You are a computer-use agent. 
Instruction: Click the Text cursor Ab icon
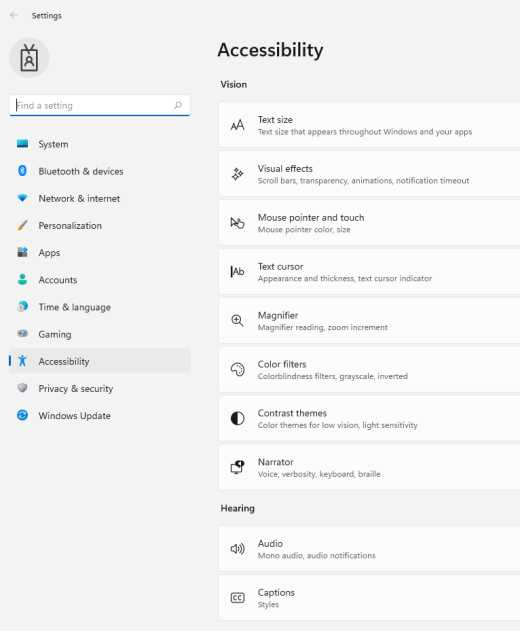tap(237, 272)
